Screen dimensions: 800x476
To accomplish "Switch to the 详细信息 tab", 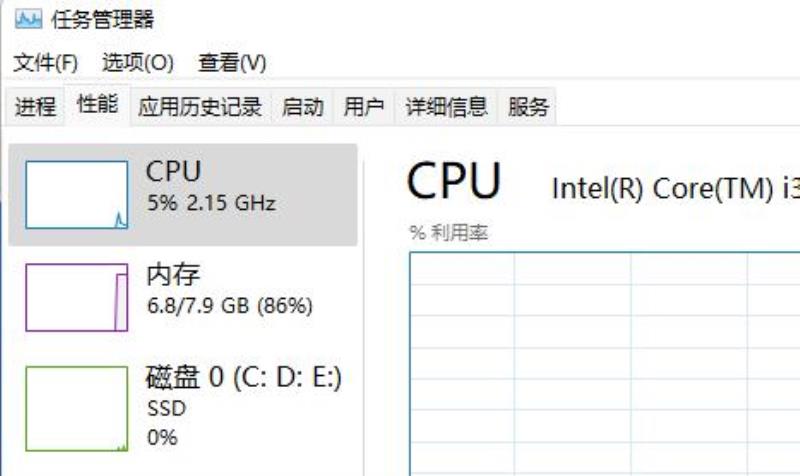I will [446, 107].
